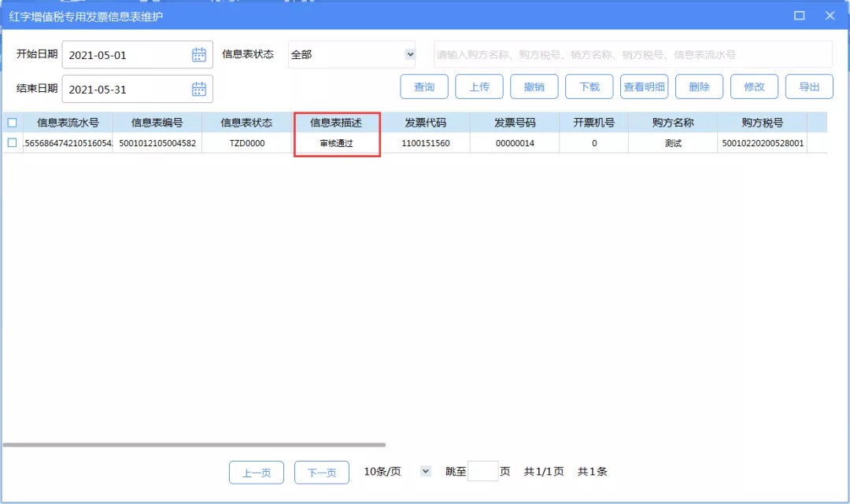Open the 信息表状态 status dropdown
This screenshot has width=850, height=504.
[352, 54]
